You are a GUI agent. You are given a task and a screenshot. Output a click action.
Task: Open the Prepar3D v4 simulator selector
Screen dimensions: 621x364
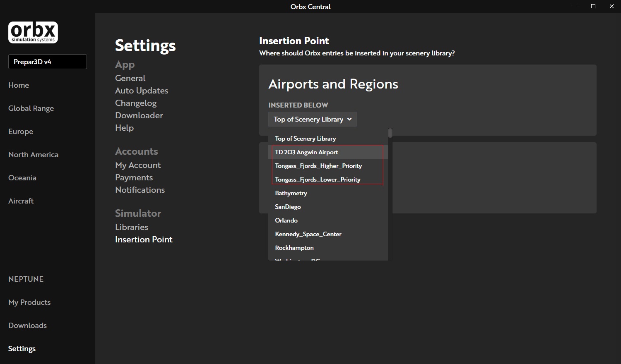48,62
